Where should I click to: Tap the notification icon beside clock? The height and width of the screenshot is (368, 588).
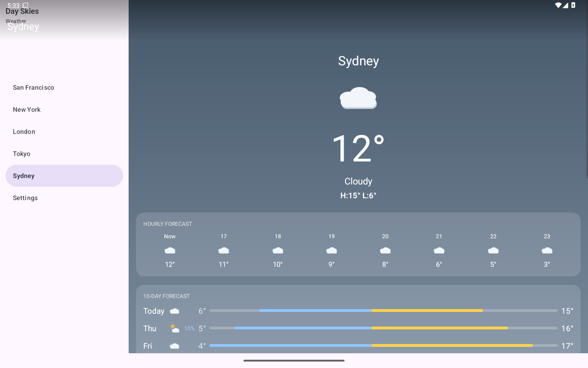coord(25,6)
